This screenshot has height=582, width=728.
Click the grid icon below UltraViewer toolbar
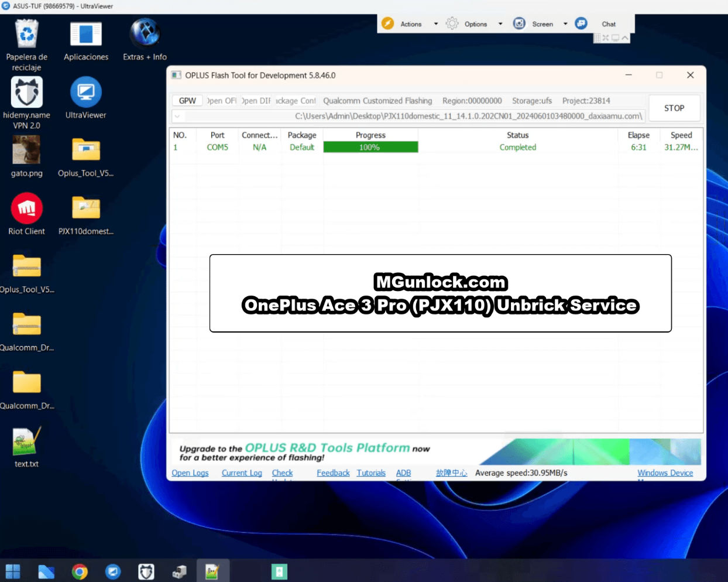pos(597,37)
